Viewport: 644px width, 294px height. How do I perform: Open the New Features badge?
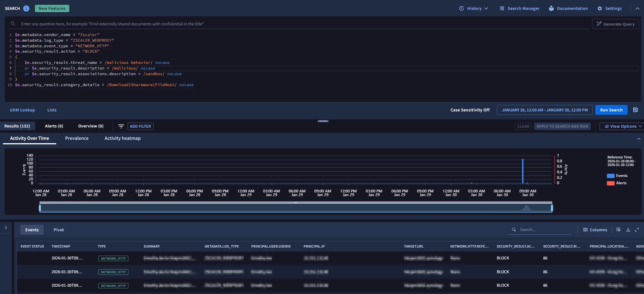pos(52,8)
